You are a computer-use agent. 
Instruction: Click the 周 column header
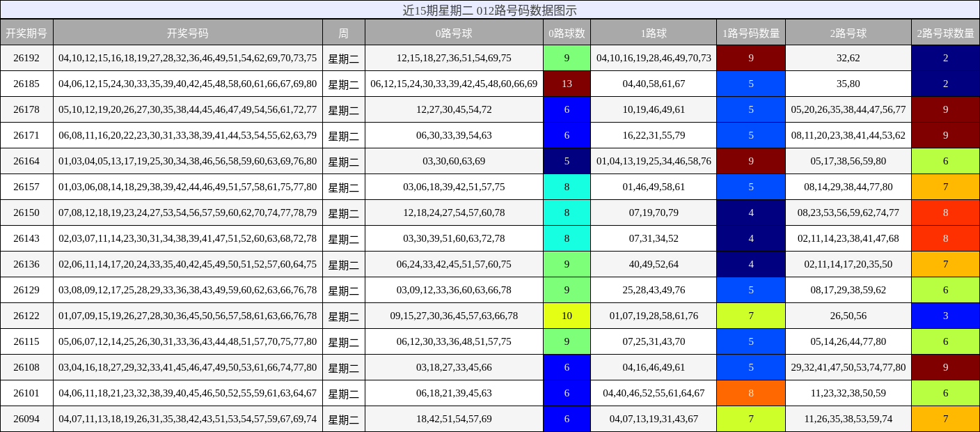point(344,33)
